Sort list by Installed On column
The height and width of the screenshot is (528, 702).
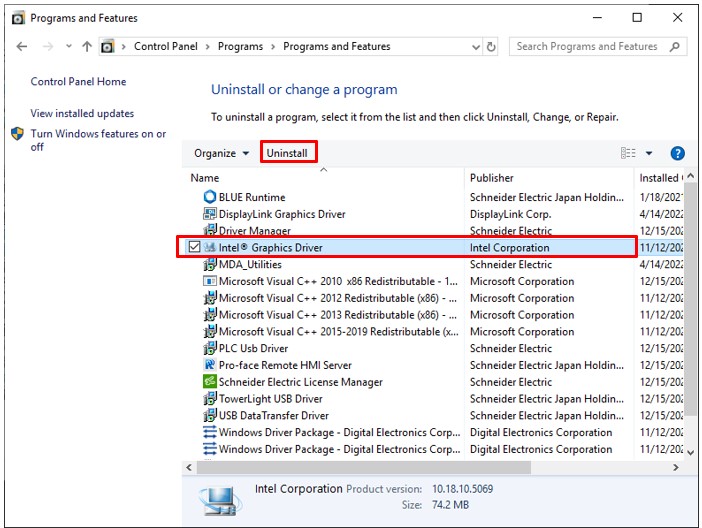click(661, 178)
